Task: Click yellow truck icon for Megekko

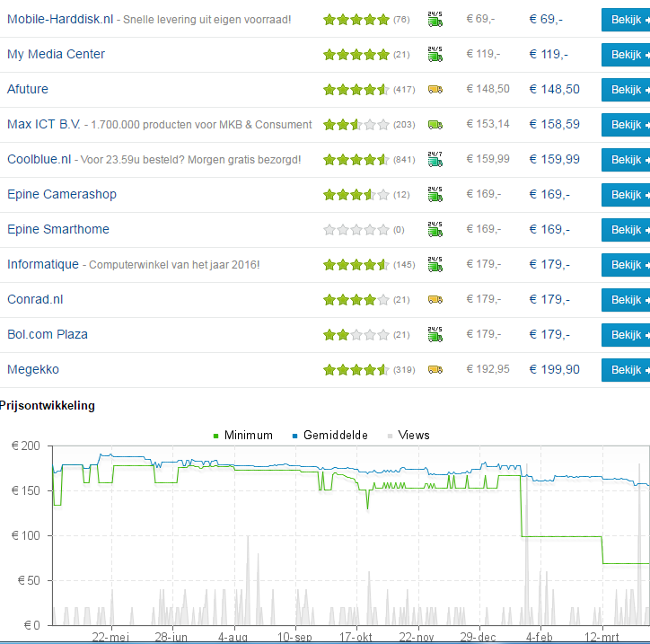Action: point(435,369)
